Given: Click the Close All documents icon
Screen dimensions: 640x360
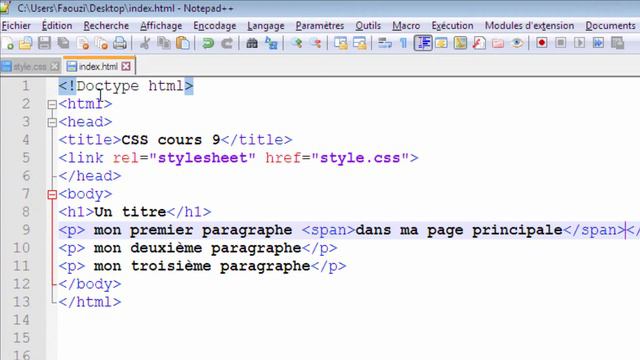Looking at the screenshot, I should pyautogui.click(x=101, y=43).
